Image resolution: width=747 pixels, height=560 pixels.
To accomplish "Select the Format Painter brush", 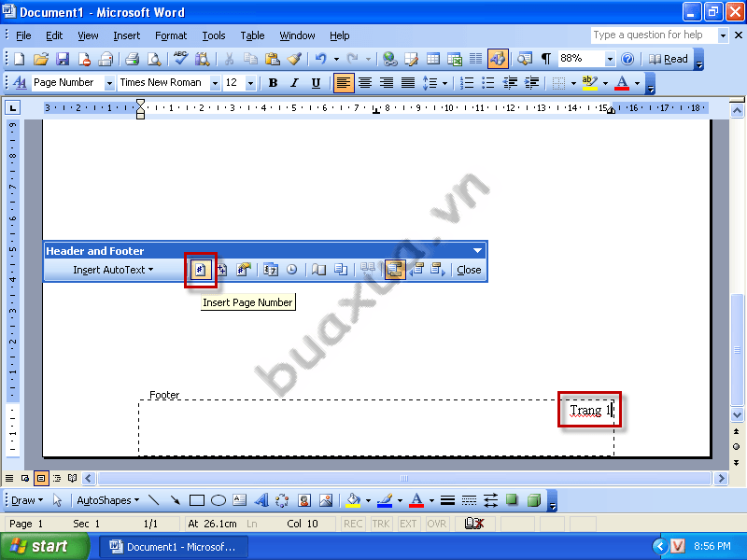I will tap(294, 59).
